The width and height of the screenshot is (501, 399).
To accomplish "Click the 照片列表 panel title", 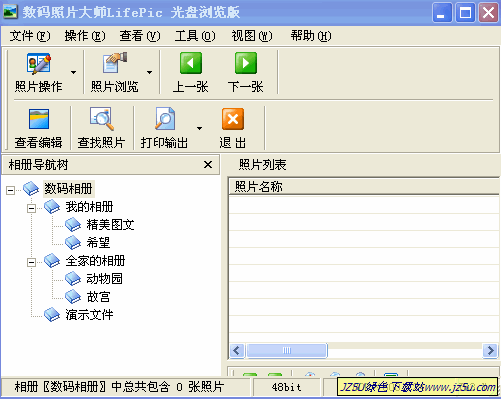I will coord(262,165).
